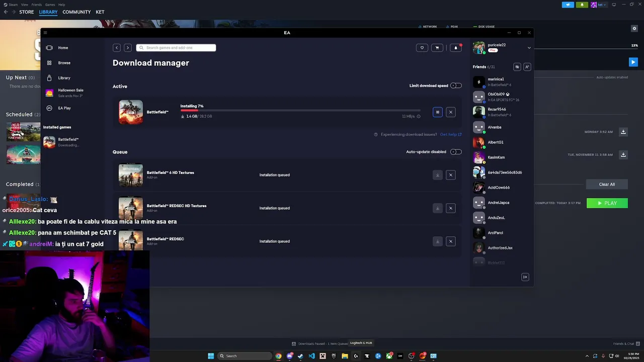Open Battlefield 6 HD Textures thumbnail
The image size is (644, 362).
[x=131, y=175]
